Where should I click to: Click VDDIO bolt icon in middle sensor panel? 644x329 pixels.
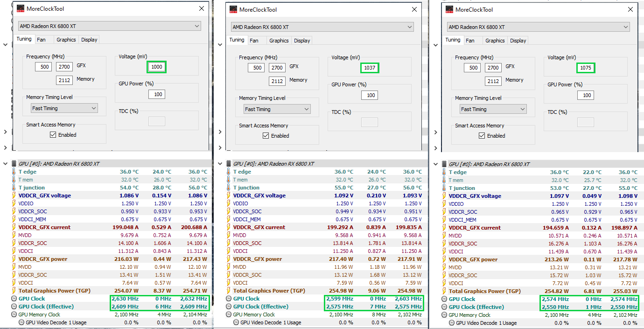[x=228, y=203]
